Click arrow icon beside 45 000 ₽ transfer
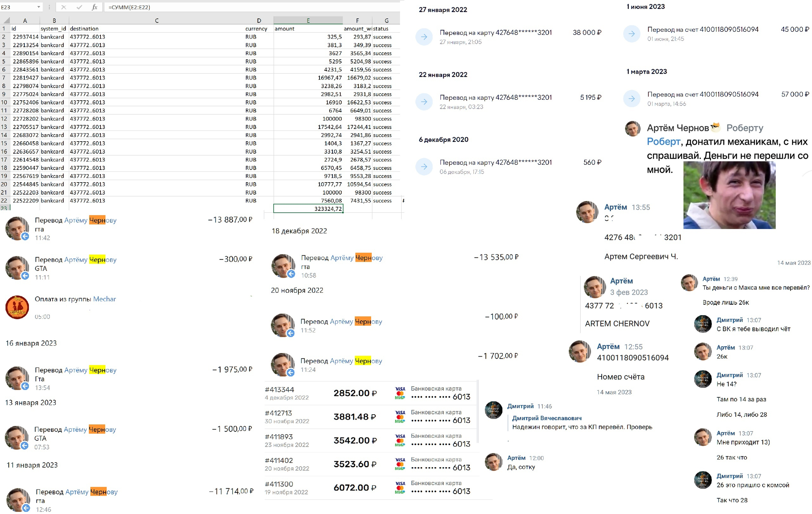This screenshot has height=514, width=812. pos(631,34)
